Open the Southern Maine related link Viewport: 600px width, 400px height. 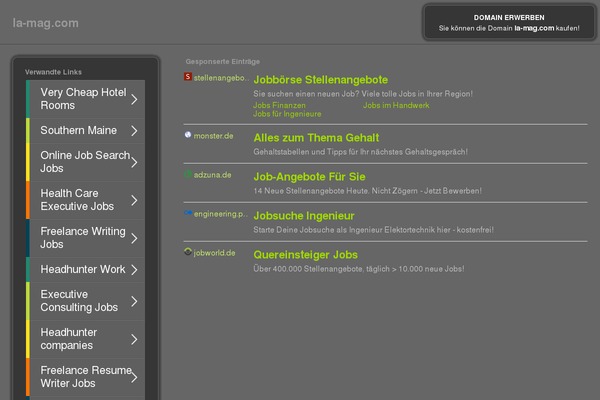(85, 131)
